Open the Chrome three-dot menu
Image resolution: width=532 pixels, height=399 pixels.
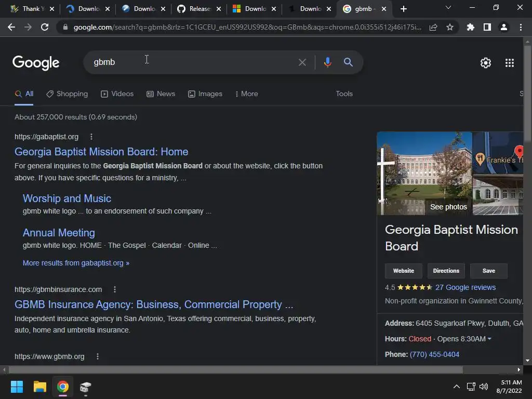521,27
